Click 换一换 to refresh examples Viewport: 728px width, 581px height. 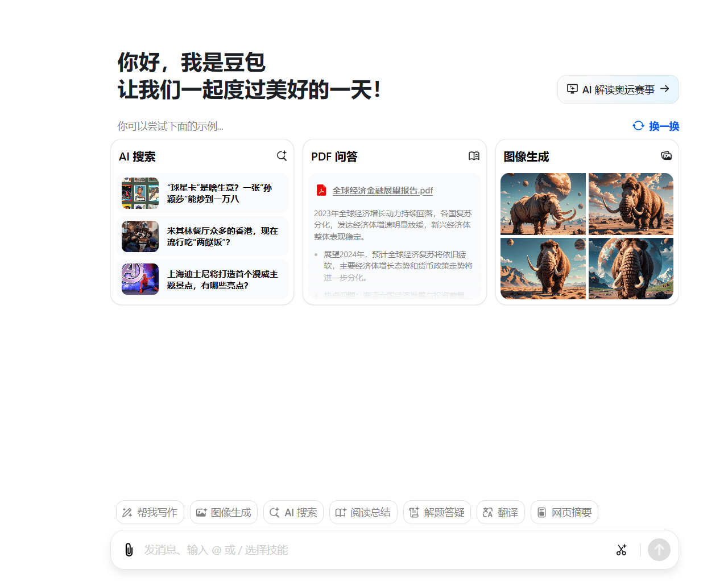pos(664,126)
